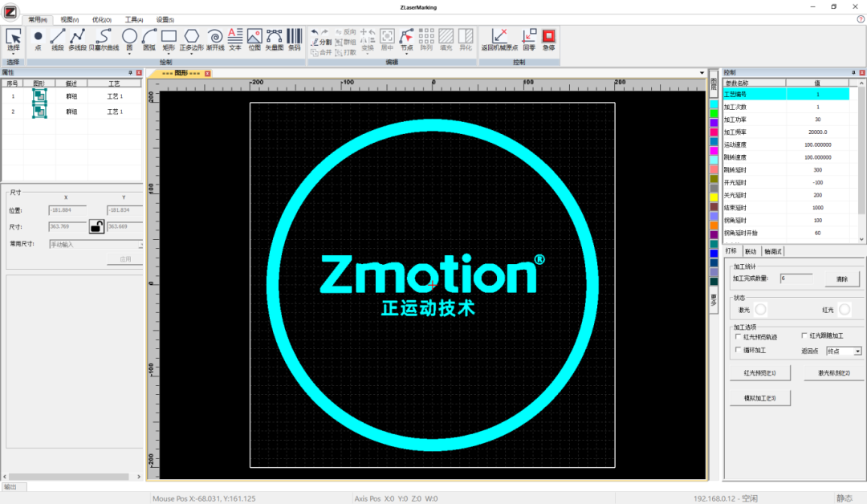Viewport: 867px width, 504px height.
Task: Click the 输出 output tab at bottom
Action: (x=10, y=487)
